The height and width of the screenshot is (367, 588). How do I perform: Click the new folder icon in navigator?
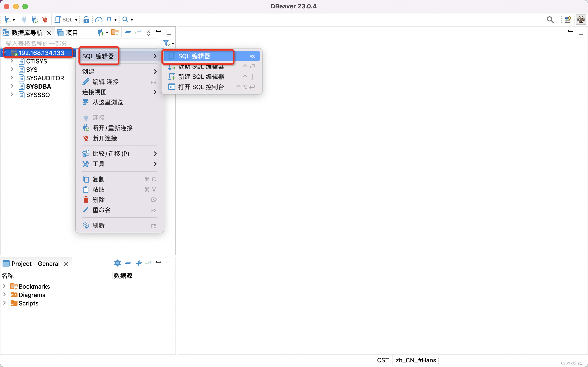coord(115,32)
